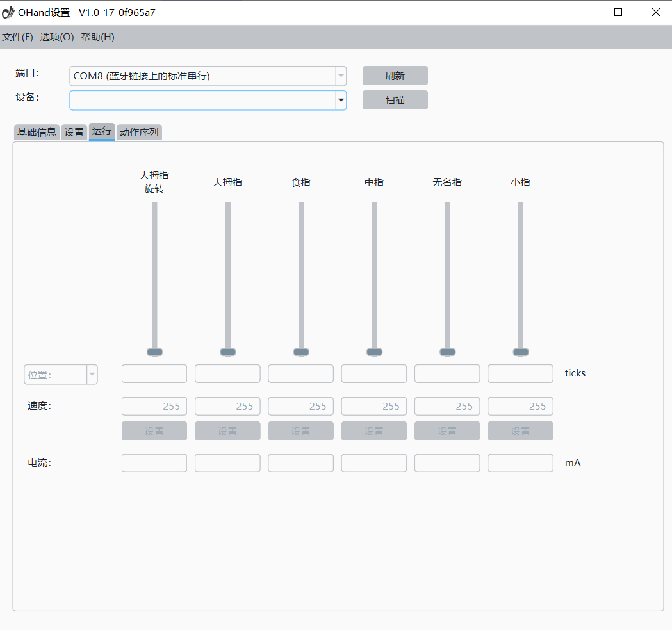672x630 pixels.
Task: Click the 无名指 电流 mA field
Action: tap(447, 463)
